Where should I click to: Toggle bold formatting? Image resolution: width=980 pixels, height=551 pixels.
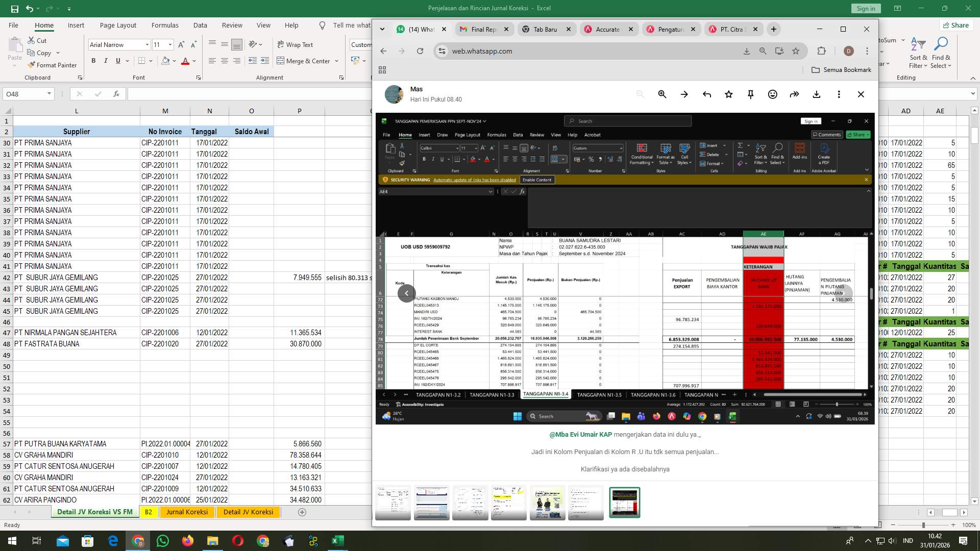tap(93, 61)
